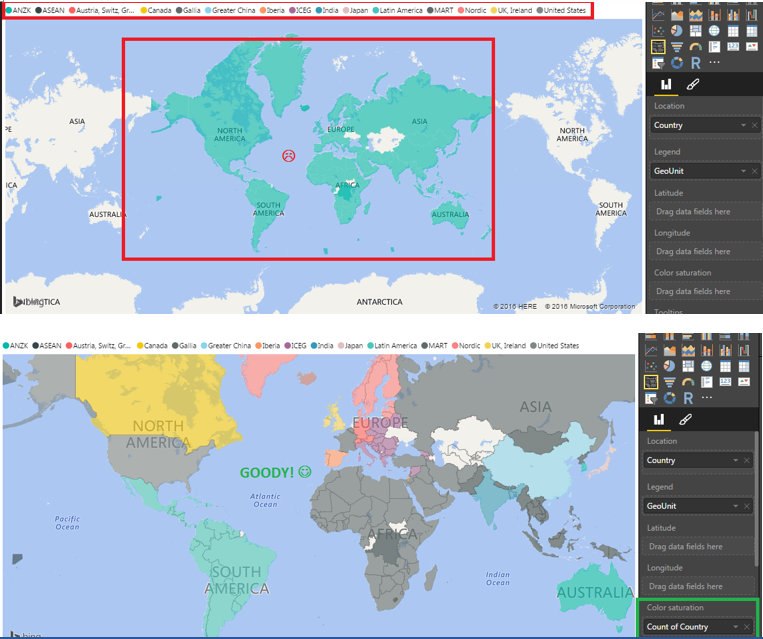The height and width of the screenshot is (639, 763).
Task: Choose Slicer visual in upper Visualizations pane
Action: 658,63
